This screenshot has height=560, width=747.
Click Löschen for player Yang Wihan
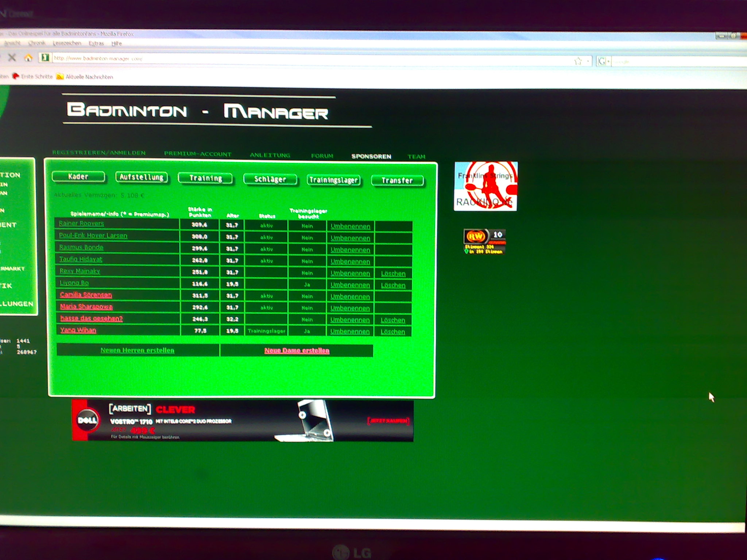point(392,332)
